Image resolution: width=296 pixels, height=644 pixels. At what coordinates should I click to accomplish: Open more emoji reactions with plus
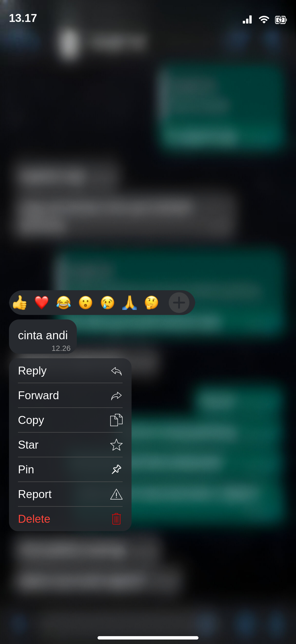[179, 302]
